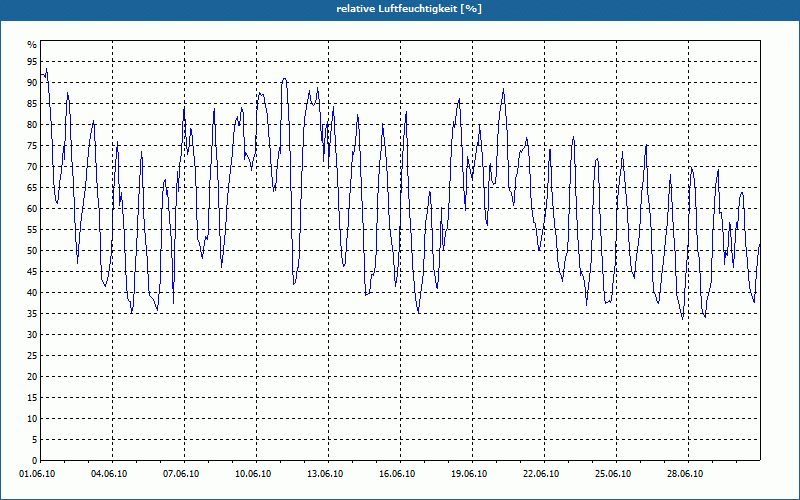Select the y-axis value 95
The width and height of the screenshot is (800, 500).
[x=32, y=62]
